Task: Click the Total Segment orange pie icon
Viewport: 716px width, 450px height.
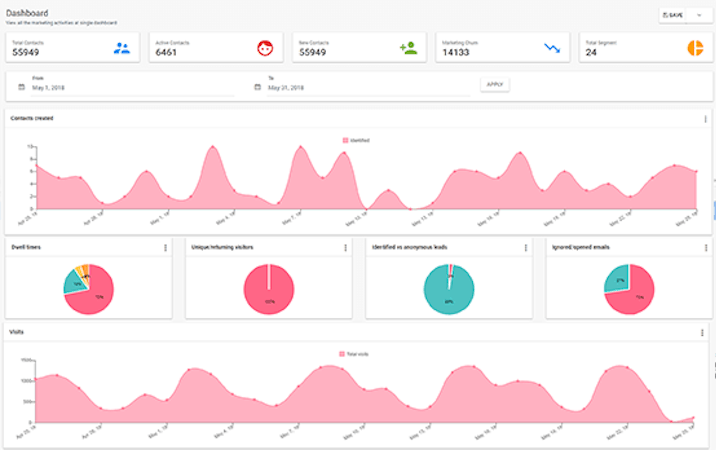Action: [695, 48]
